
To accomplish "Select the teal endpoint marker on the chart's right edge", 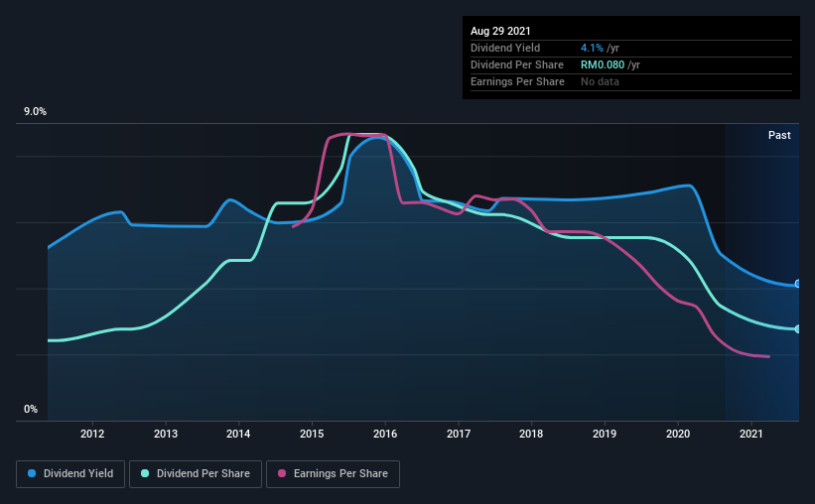I will [x=797, y=328].
